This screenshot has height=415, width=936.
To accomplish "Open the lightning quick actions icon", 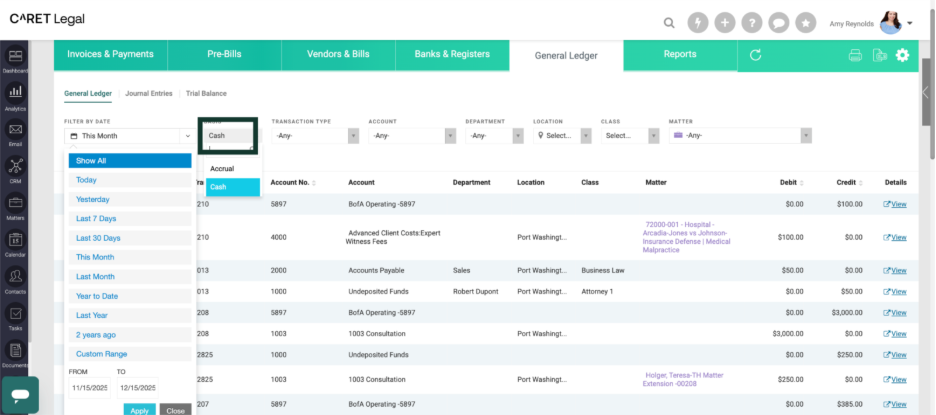I will pos(698,23).
